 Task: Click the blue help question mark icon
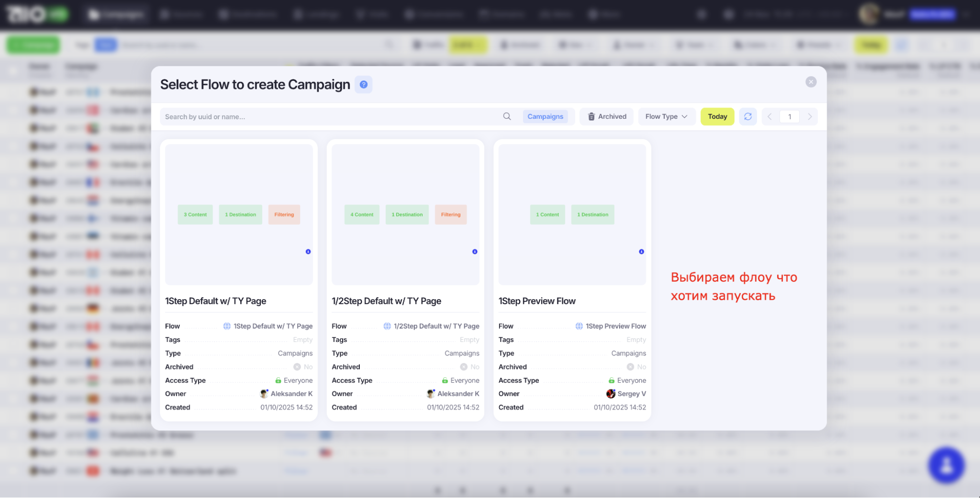coord(363,84)
